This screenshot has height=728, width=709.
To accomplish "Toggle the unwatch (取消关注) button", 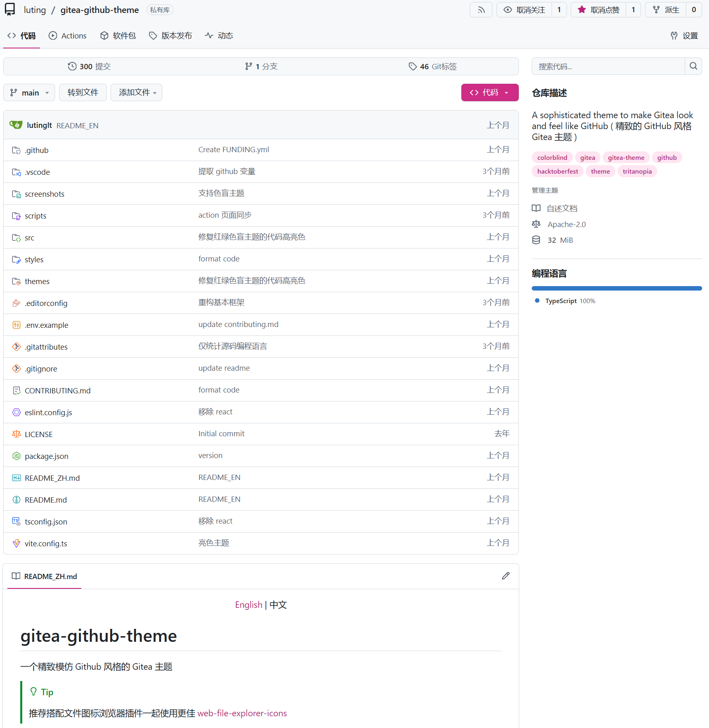I will tap(524, 10).
